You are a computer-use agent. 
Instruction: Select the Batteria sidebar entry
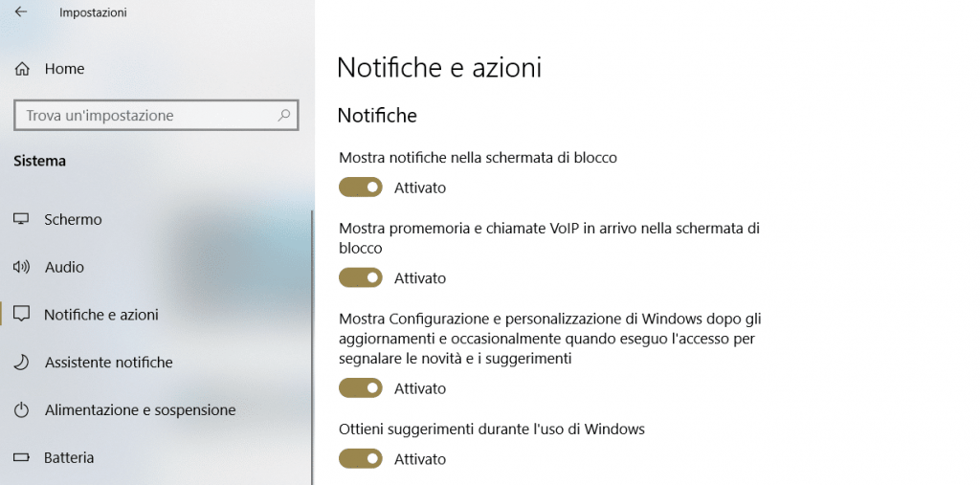point(69,458)
